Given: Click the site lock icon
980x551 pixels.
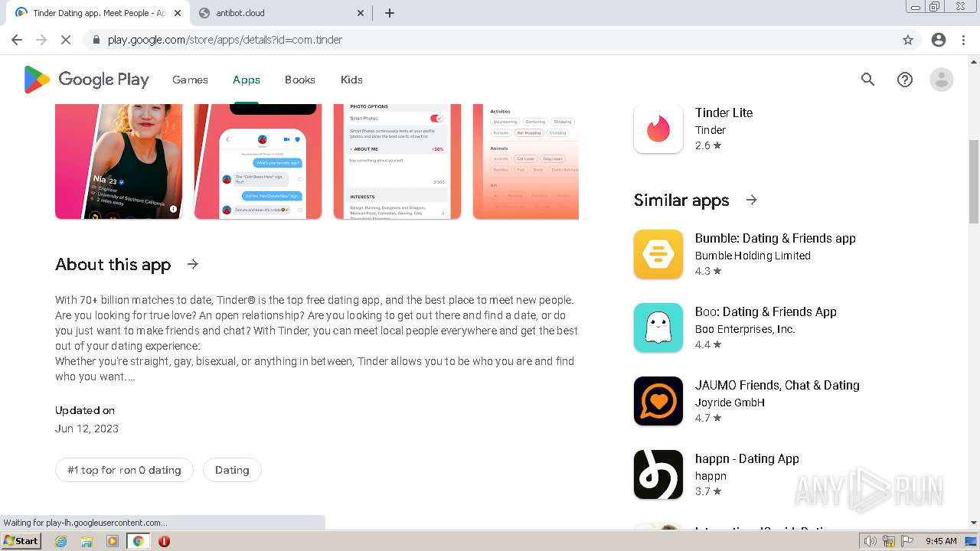Looking at the screenshot, I should (x=96, y=40).
